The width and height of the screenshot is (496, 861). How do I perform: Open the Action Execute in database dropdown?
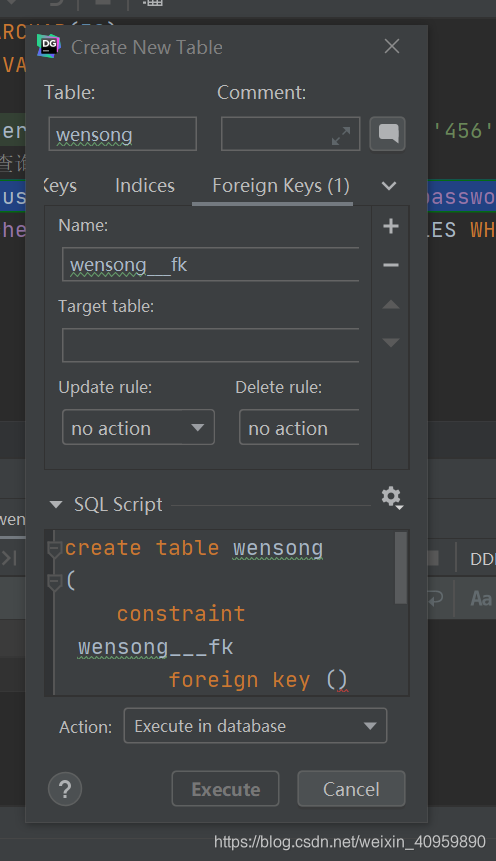pos(255,726)
